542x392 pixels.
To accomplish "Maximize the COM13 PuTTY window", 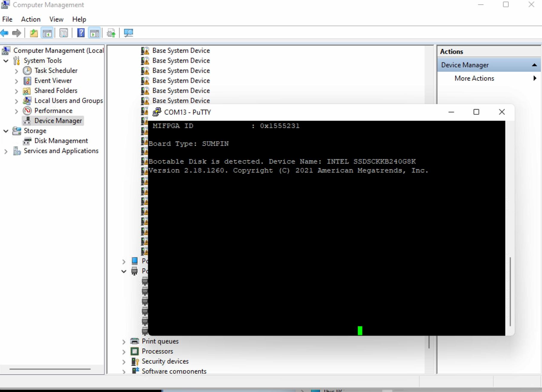I will tap(476, 112).
